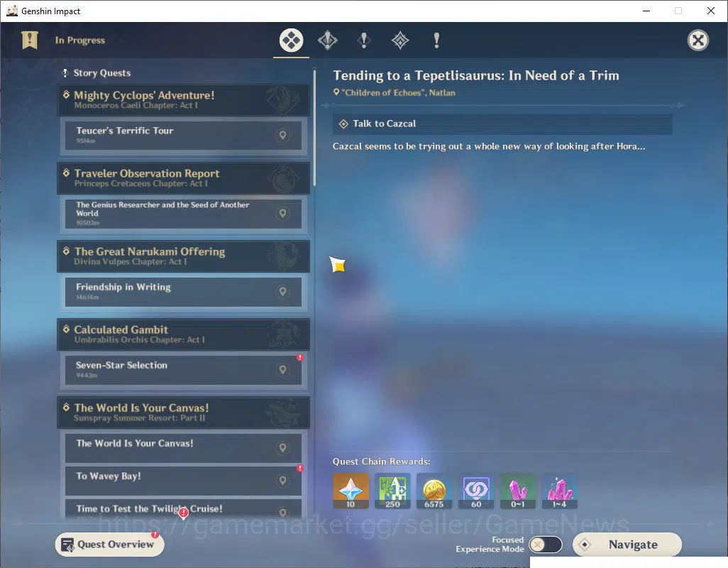Click the red alert on To Wavey Bay!
This screenshot has width=728, height=568.
tap(300, 468)
